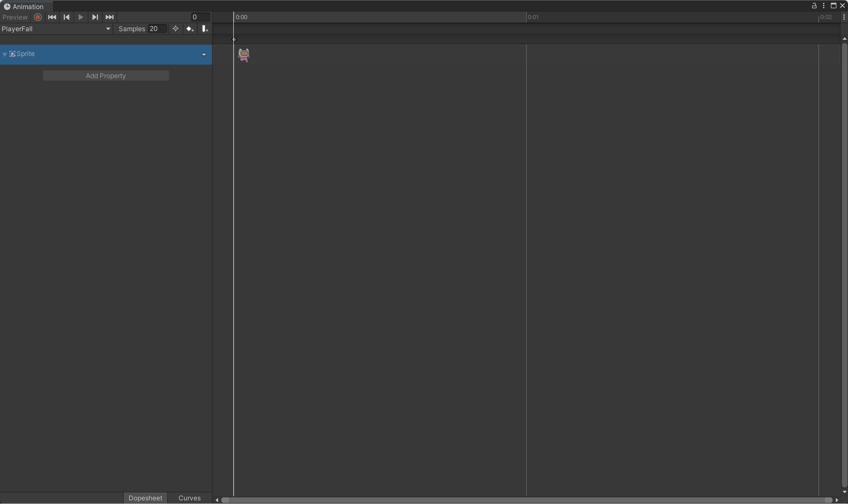The width and height of the screenshot is (848, 504).
Task: Step to the previous keyframe
Action: coord(66,17)
